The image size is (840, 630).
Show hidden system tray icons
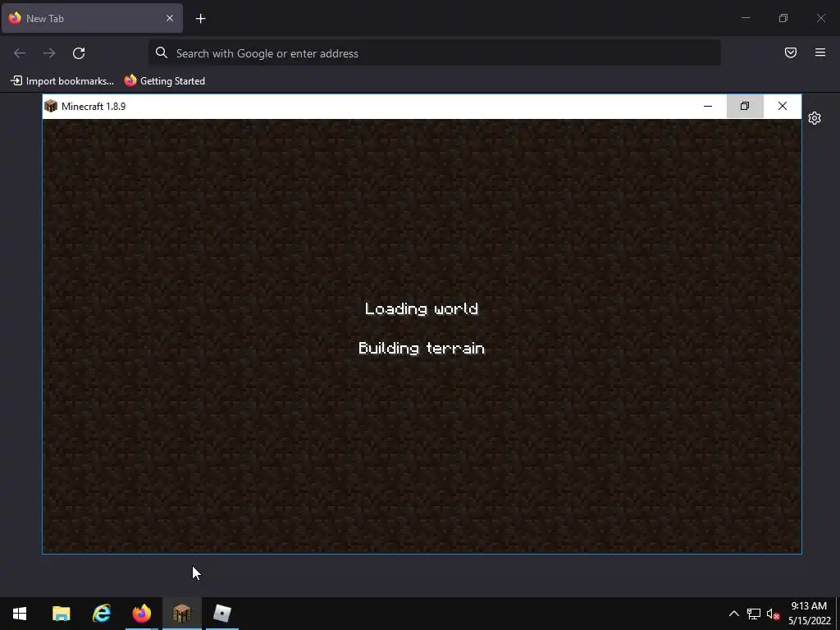click(734, 614)
